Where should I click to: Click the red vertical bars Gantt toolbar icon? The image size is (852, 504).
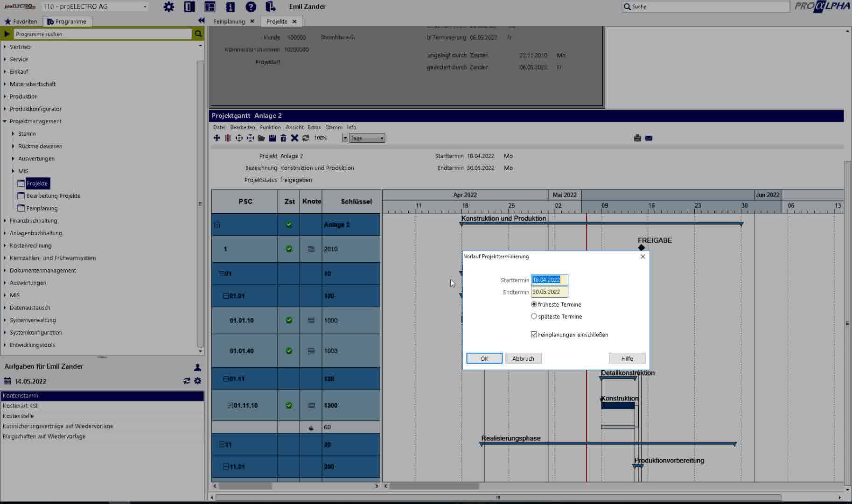[x=228, y=138]
